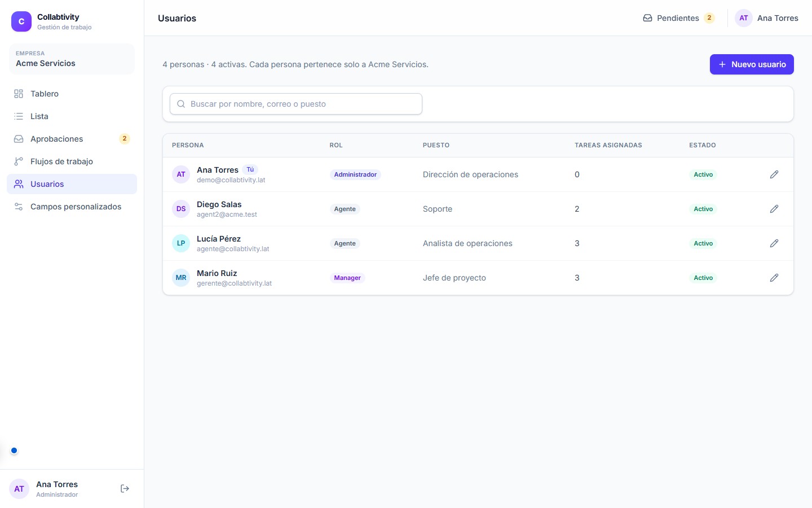Image resolution: width=812 pixels, height=508 pixels.
Task: Click the Manager role badge for Mario Ruiz
Action: point(347,278)
